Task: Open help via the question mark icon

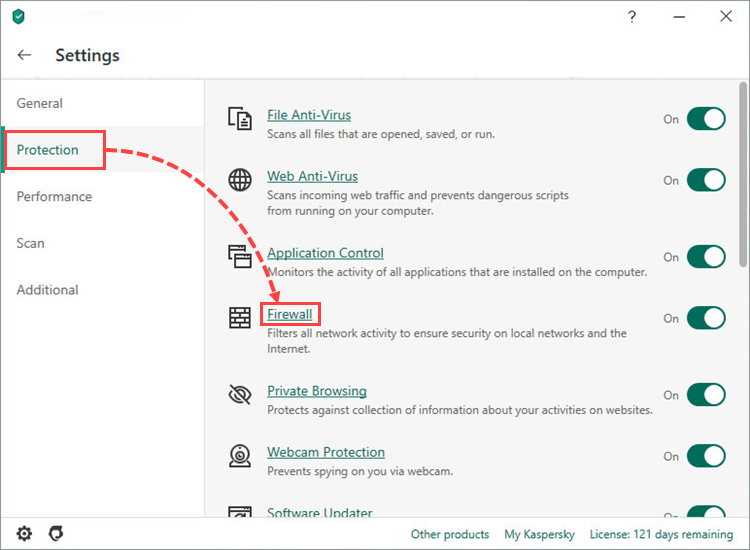Action: click(632, 17)
